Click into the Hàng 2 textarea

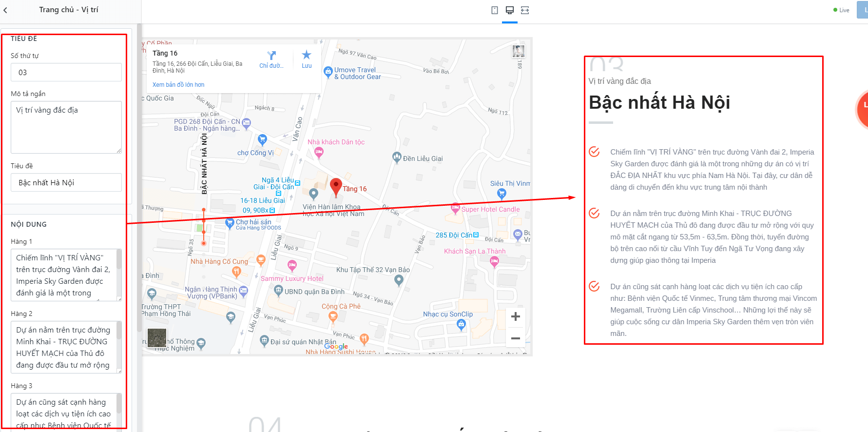[x=66, y=347]
